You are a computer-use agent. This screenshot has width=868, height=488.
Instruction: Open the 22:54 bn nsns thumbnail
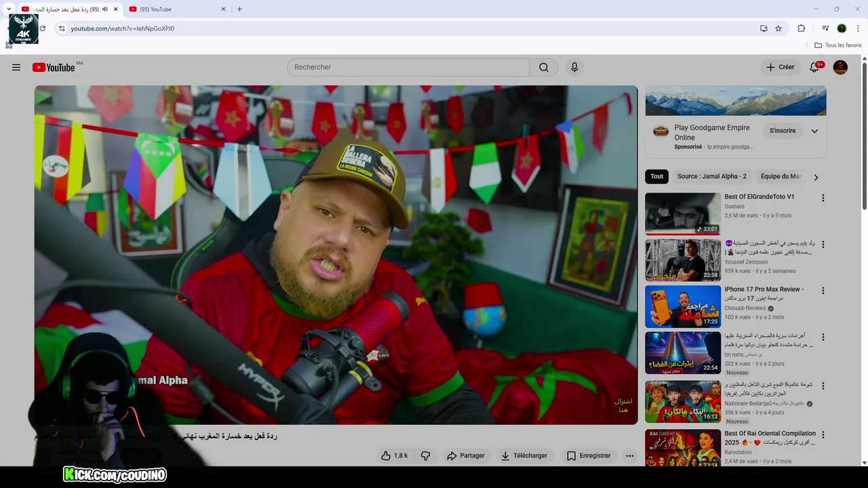coord(683,352)
